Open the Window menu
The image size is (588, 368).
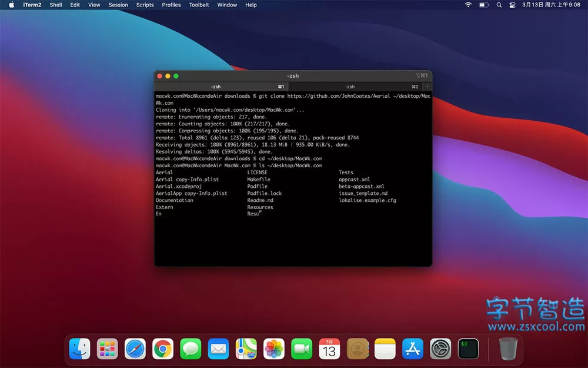point(227,5)
